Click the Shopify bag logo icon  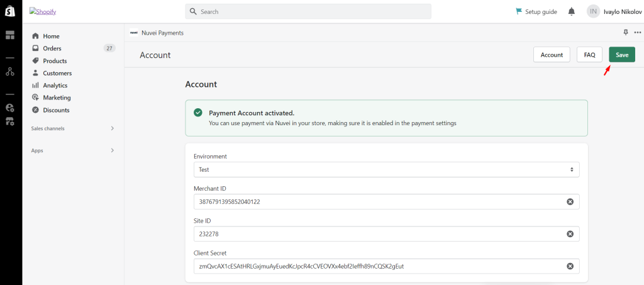tap(10, 11)
